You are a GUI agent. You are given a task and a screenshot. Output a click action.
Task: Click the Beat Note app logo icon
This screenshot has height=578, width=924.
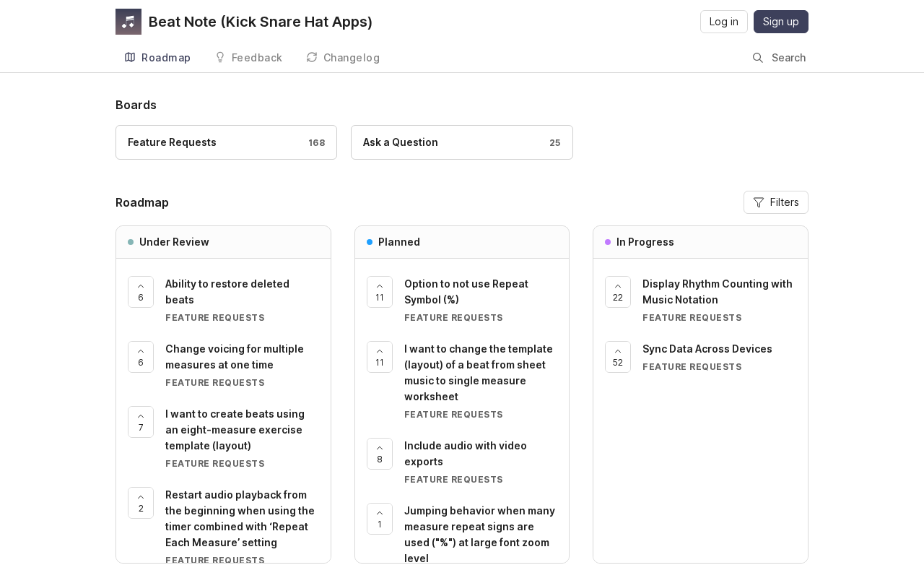point(128,22)
